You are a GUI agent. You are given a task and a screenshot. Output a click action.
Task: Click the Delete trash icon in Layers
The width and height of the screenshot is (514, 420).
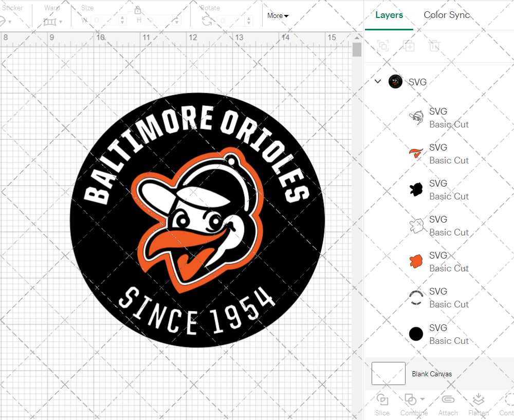tap(434, 46)
